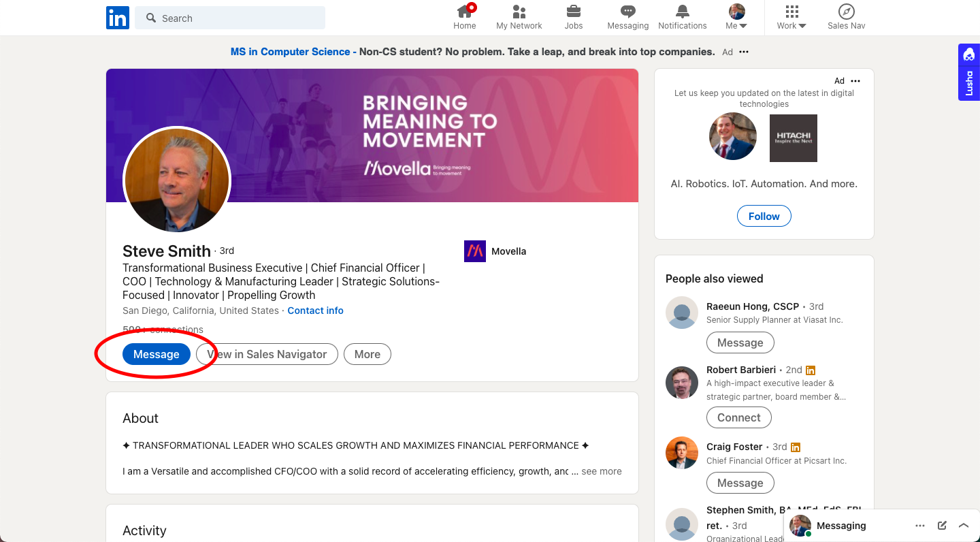Open My Network

519,17
